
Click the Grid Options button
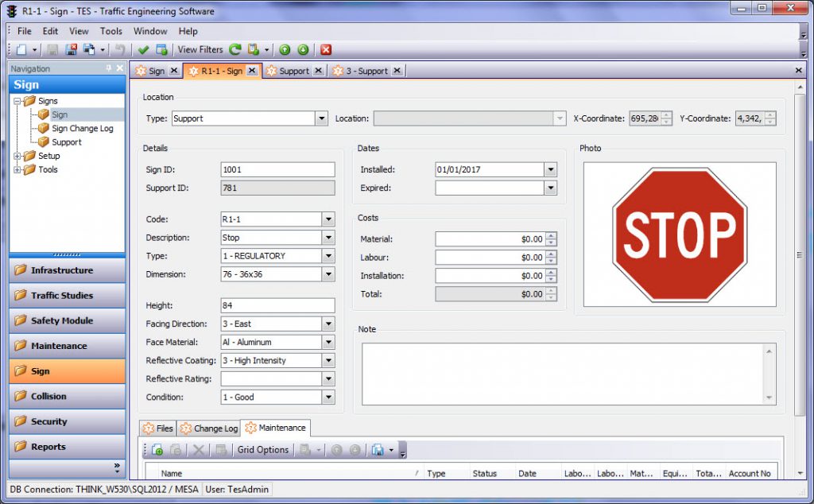[262, 449]
